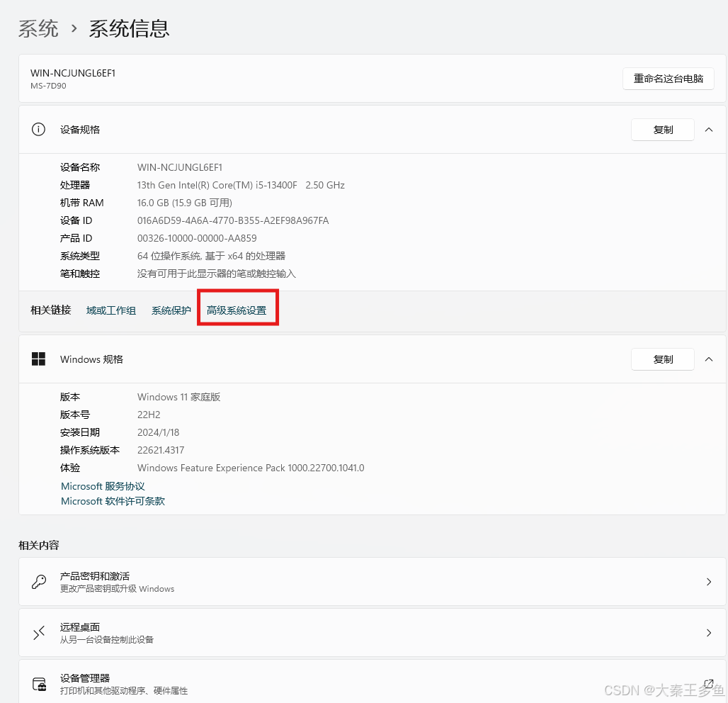Open the 系统保护 link
The width and height of the screenshot is (728, 703).
(x=171, y=310)
